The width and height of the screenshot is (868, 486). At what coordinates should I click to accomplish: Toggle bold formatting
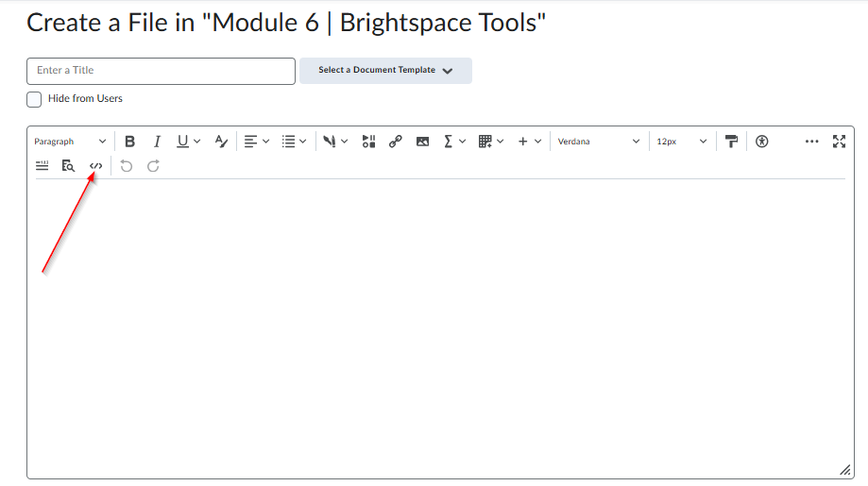tap(130, 142)
